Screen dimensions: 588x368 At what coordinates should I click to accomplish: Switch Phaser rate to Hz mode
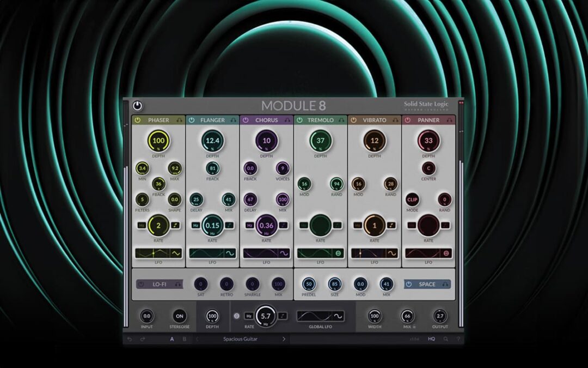tap(142, 225)
